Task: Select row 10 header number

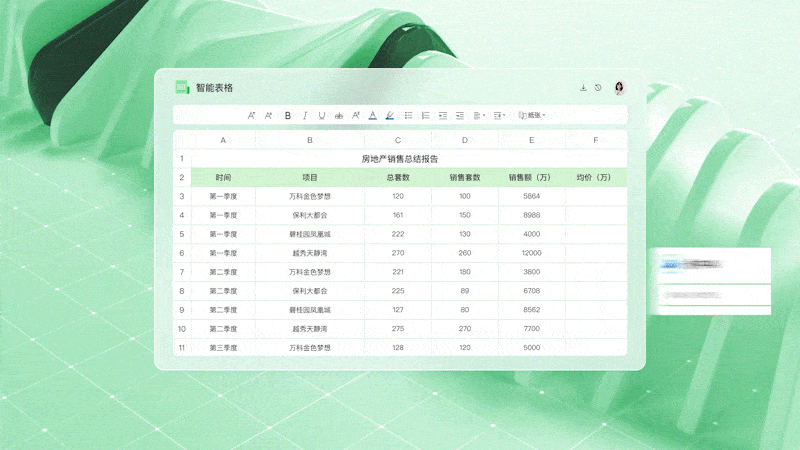Action: (x=182, y=329)
